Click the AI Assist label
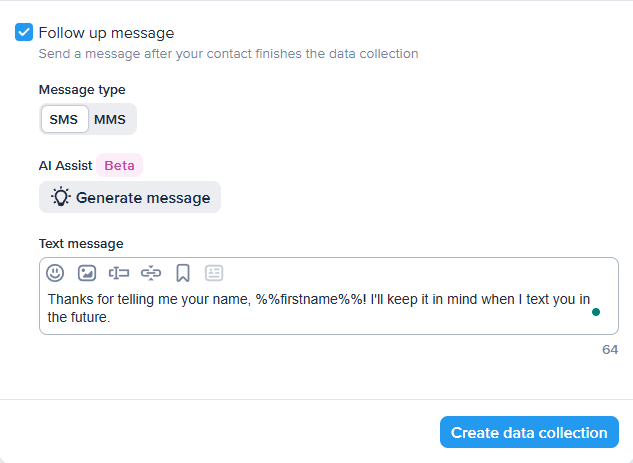 coord(65,165)
